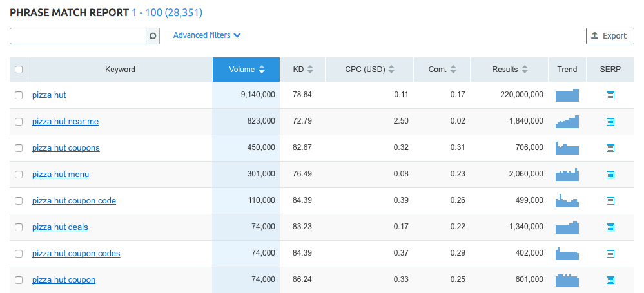The width and height of the screenshot is (644, 293).
Task: Select the 78.64 KD value
Action: (x=302, y=95)
